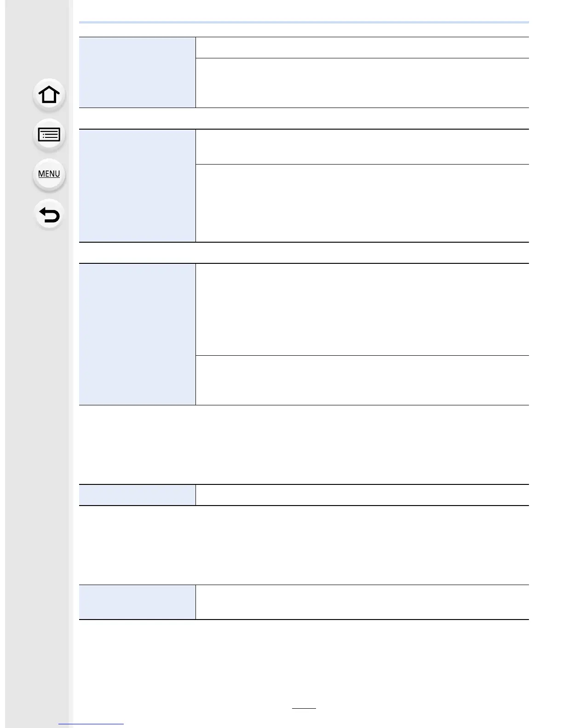Click the tall lower white cell in second table
Screen dimensions: 563x728
click(x=362, y=203)
